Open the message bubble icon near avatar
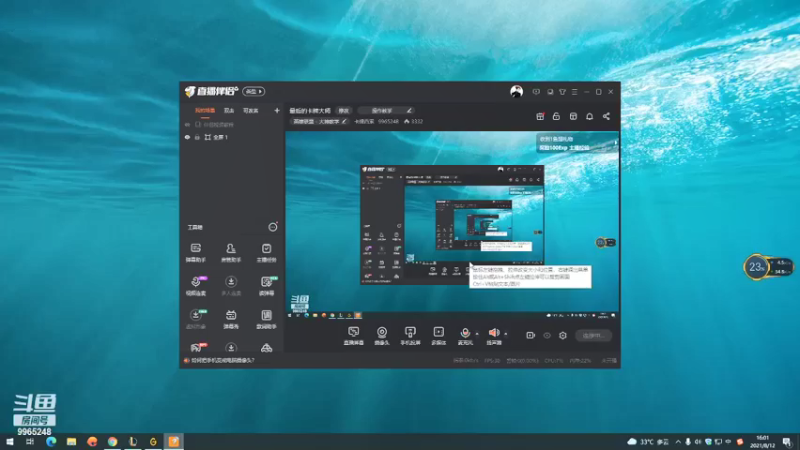The width and height of the screenshot is (800, 450). pos(536,92)
